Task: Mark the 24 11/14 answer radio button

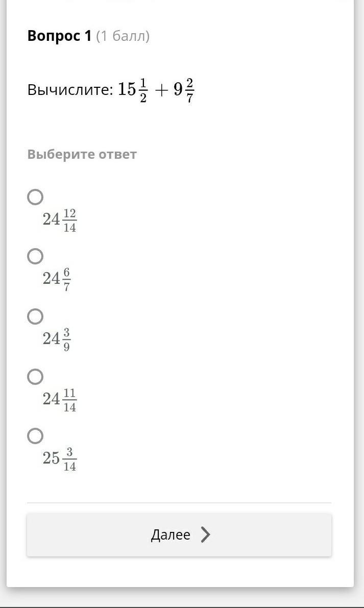Action: tap(35, 377)
